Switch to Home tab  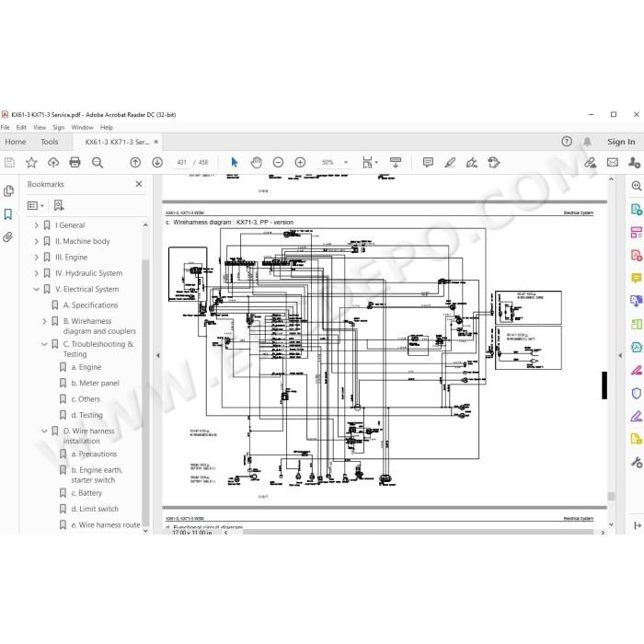pos(16,142)
